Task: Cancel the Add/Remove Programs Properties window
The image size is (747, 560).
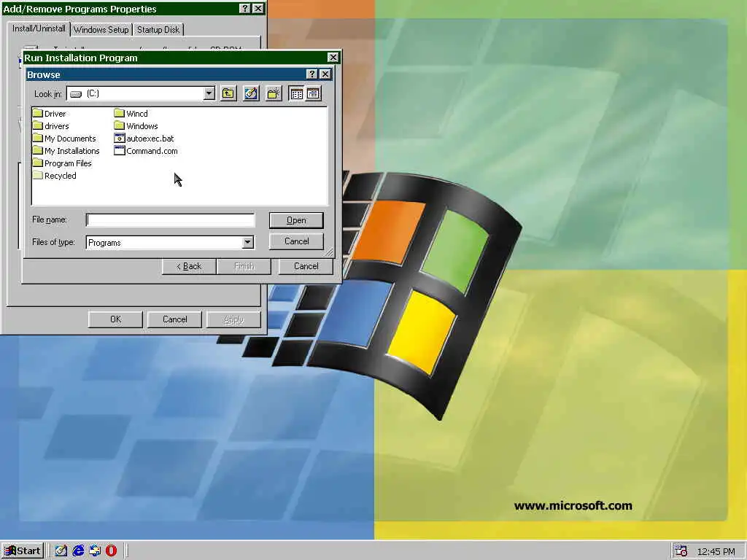Action: coord(175,319)
